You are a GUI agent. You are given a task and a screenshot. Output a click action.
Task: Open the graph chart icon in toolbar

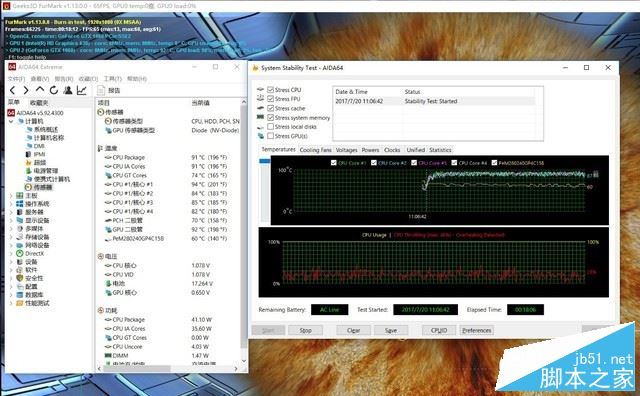(82, 90)
